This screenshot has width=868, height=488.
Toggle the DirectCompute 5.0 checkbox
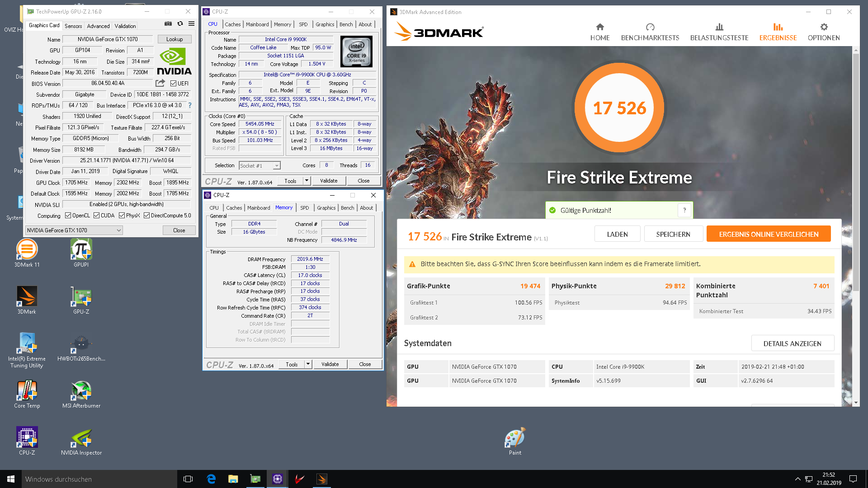(146, 216)
